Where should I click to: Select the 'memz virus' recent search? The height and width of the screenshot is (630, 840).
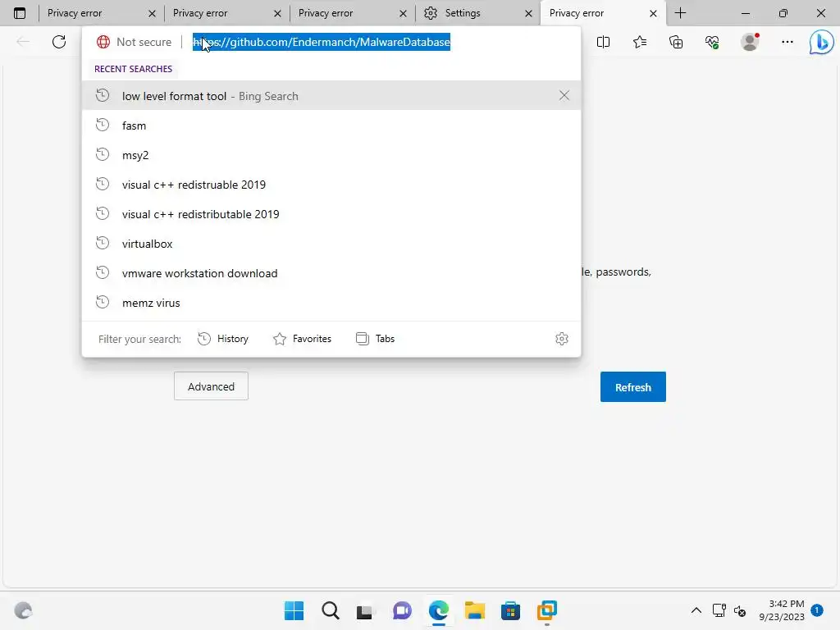tap(331, 302)
